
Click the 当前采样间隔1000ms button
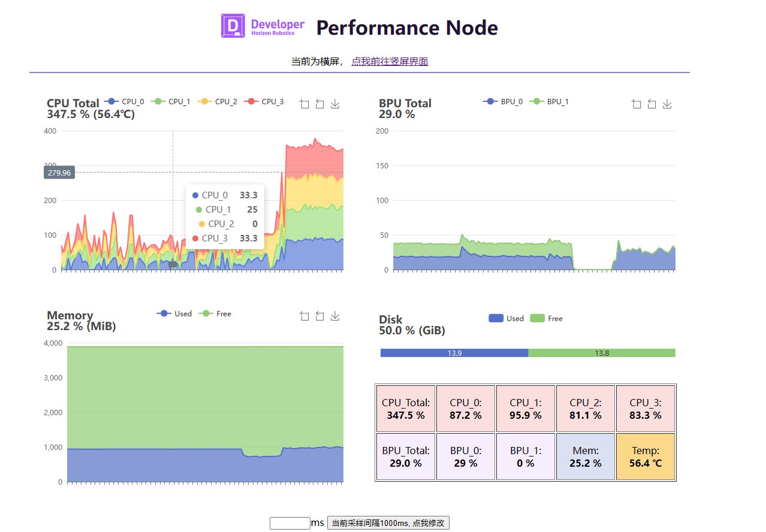[x=388, y=523]
